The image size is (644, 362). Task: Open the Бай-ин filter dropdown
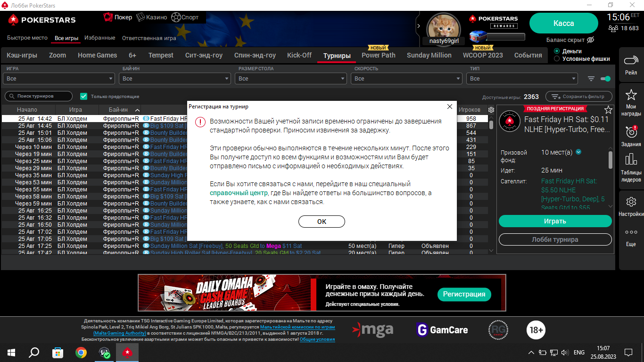click(174, 79)
